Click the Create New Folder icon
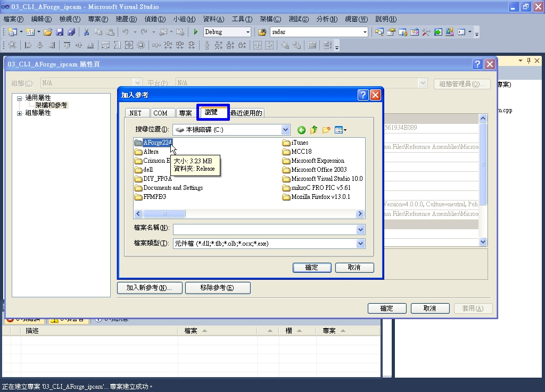Screen dimensions: 545x392 tap(326, 129)
